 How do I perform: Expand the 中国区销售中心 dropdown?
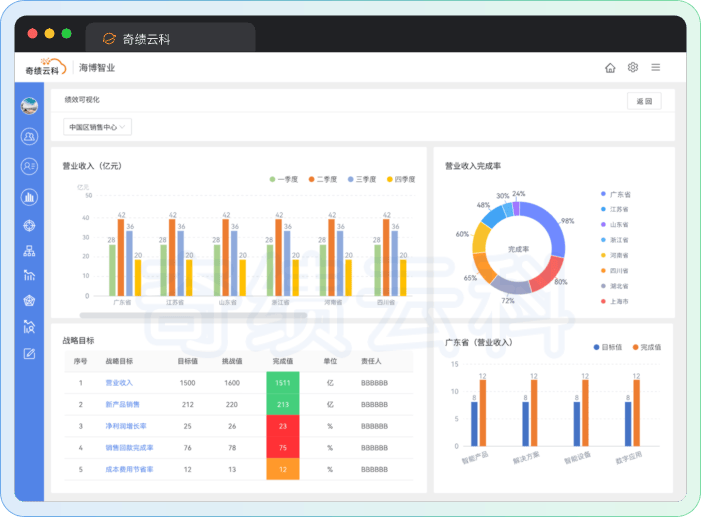pos(98,127)
